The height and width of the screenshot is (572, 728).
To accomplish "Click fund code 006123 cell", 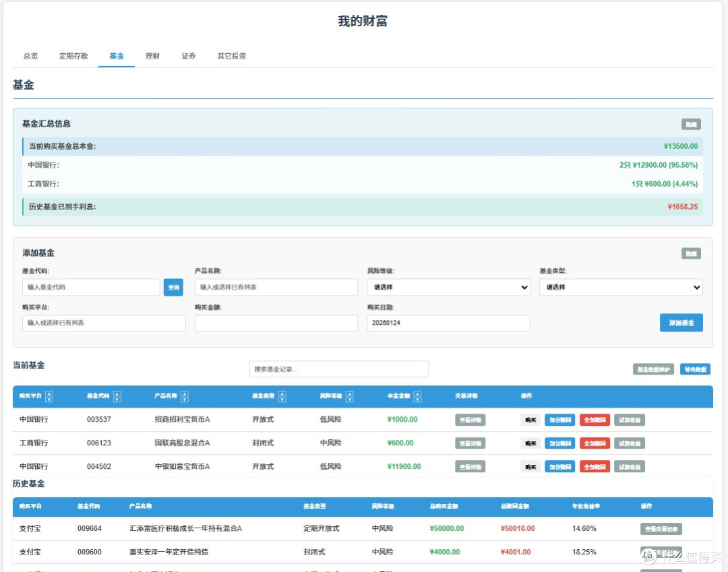I will pos(99,443).
